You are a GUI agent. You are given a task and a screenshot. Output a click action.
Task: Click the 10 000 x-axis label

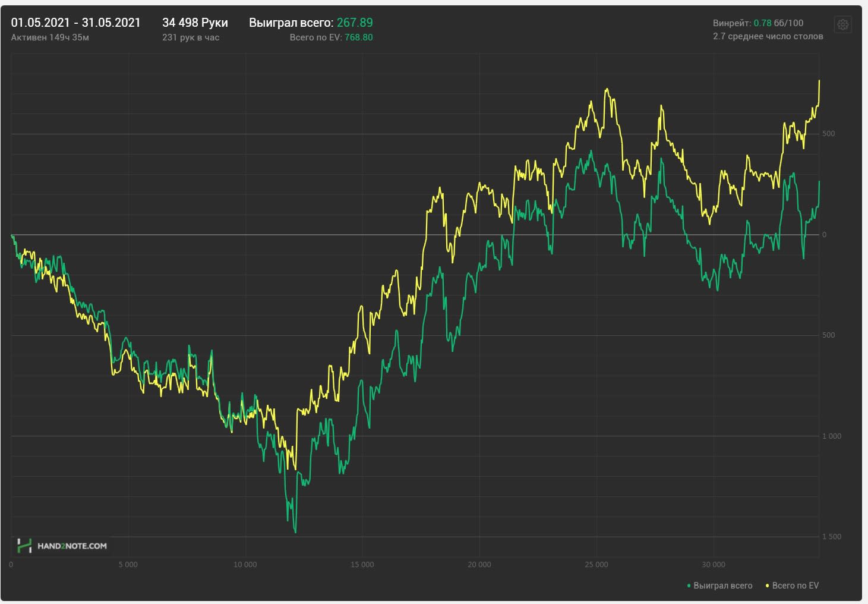[245, 565]
